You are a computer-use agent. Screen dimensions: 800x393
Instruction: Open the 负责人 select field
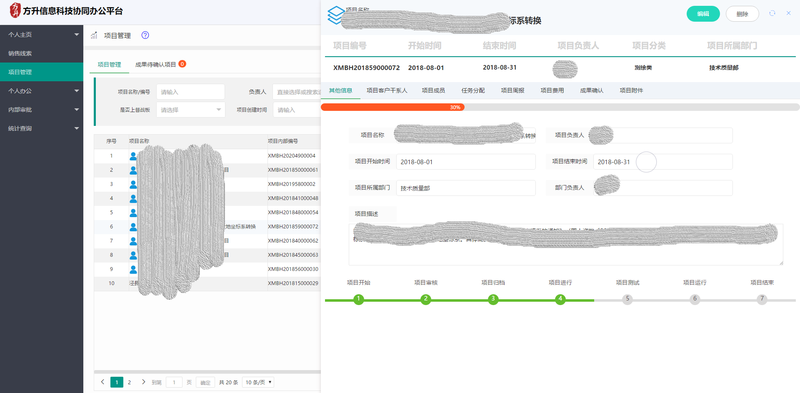coord(297,92)
